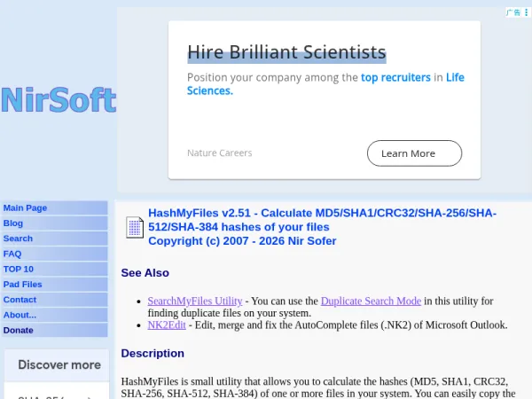The height and width of the screenshot is (399, 532).
Task: Follow the SearchMyFiles Utility link
Action: point(195,301)
